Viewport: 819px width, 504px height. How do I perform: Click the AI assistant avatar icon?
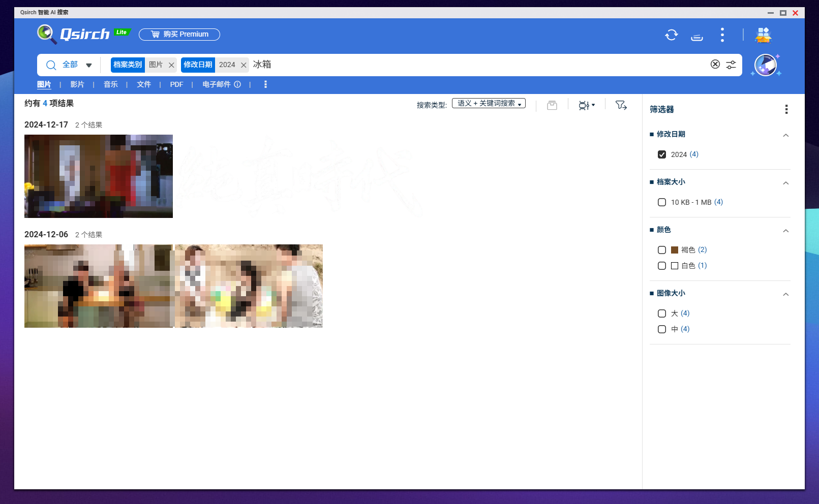tap(765, 65)
